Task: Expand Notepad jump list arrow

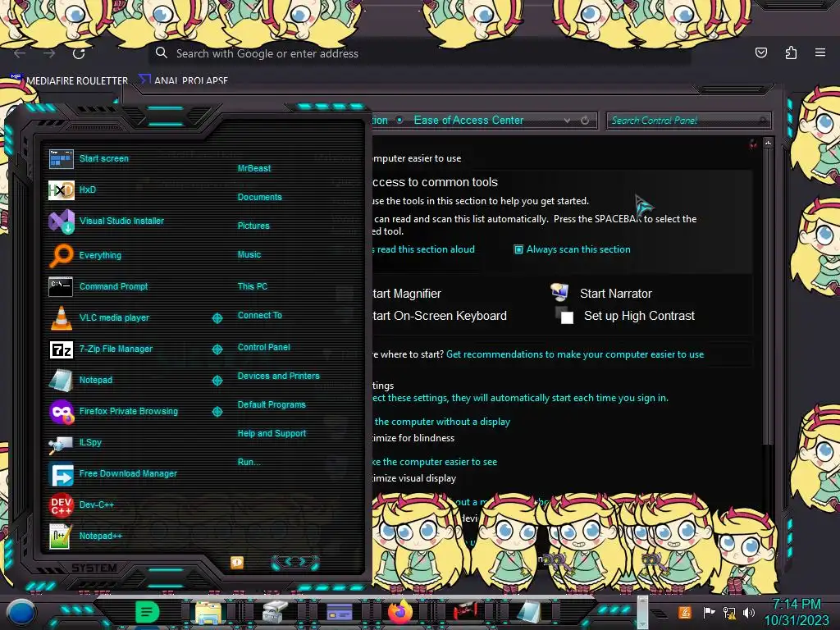Action: [x=217, y=381]
